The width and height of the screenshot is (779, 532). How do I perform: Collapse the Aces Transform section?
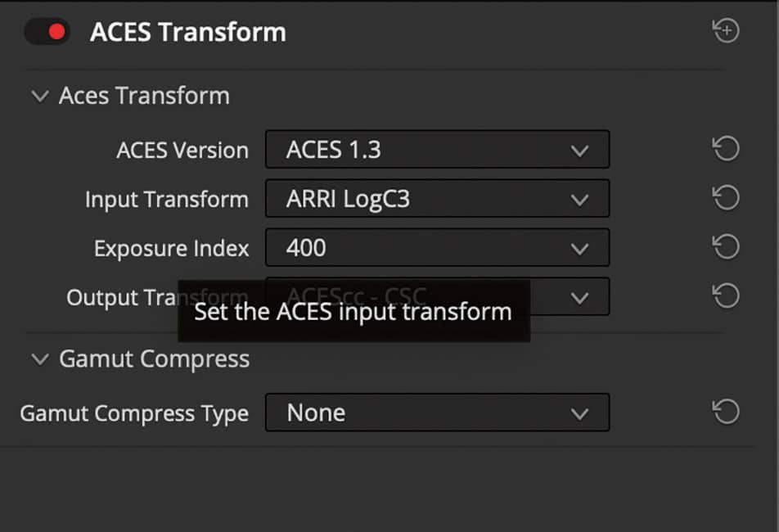pyautogui.click(x=40, y=96)
